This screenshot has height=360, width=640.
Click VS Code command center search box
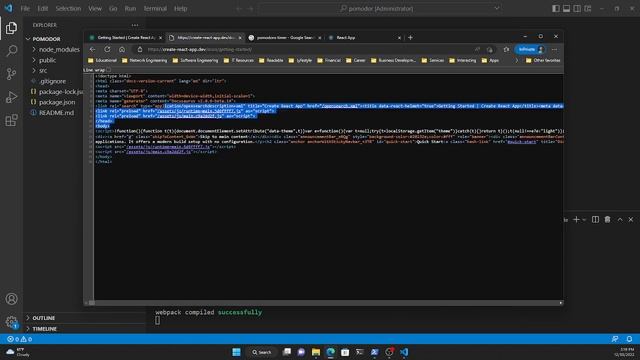tap(380, 8)
